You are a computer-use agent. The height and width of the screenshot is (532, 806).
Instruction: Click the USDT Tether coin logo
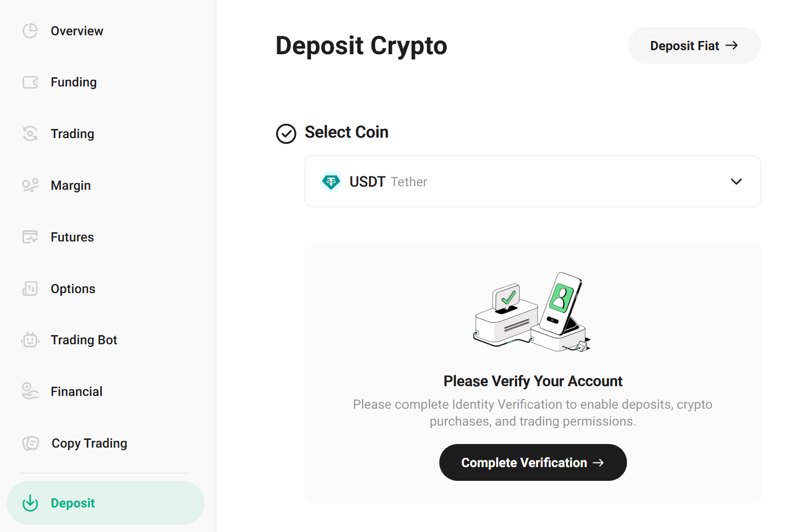(x=331, y=182)
